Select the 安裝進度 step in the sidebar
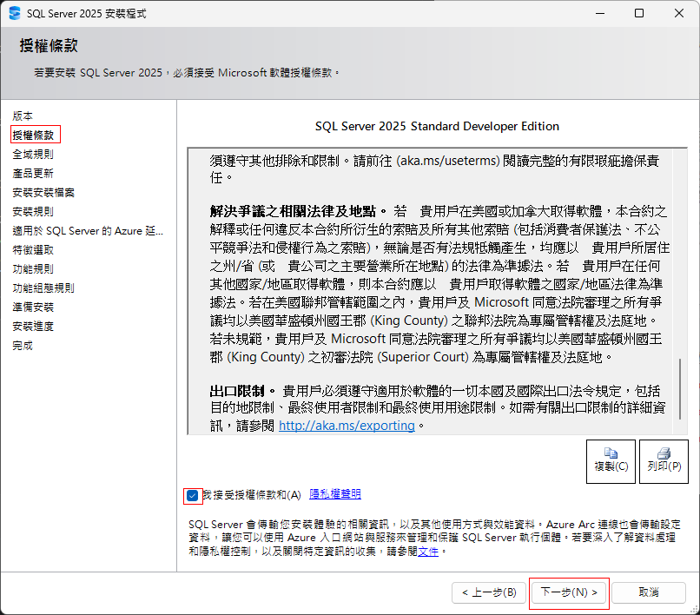The height and width of the screenshot is (615, 700). click(x=33, y=327)
